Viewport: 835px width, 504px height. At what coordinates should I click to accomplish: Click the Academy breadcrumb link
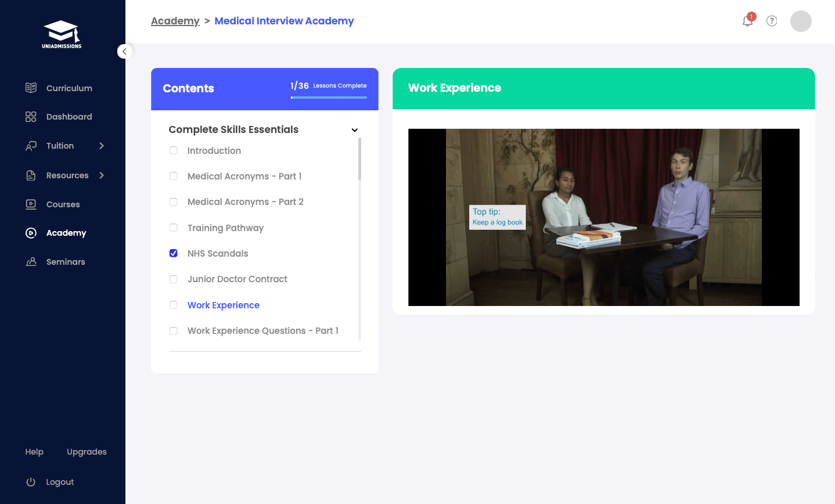click(175, 21)
